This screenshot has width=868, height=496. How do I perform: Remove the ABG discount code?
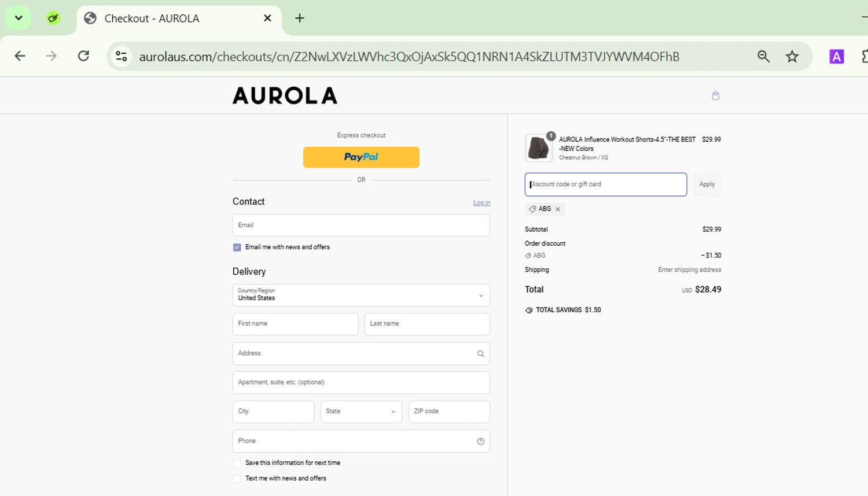[558, 209]
